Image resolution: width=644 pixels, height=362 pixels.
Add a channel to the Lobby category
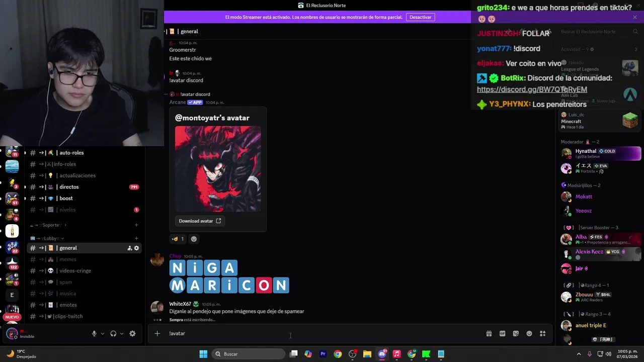[136, 238]
